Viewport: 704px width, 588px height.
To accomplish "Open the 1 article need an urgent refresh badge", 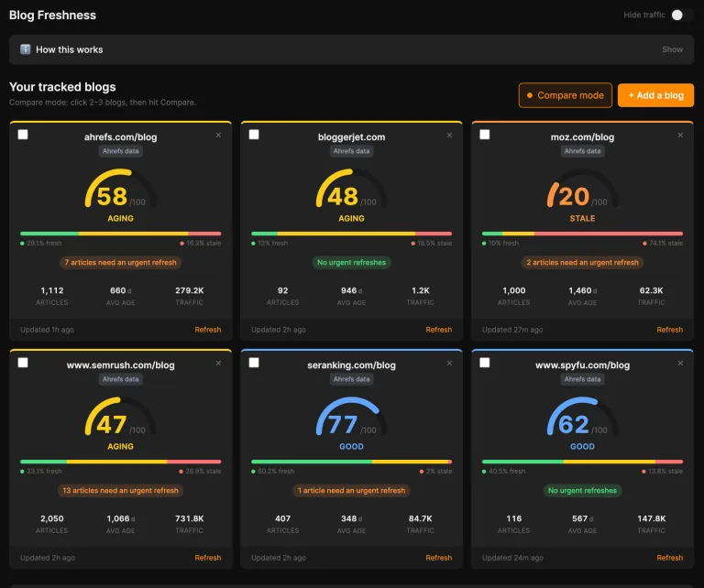I will coord(352,490).
